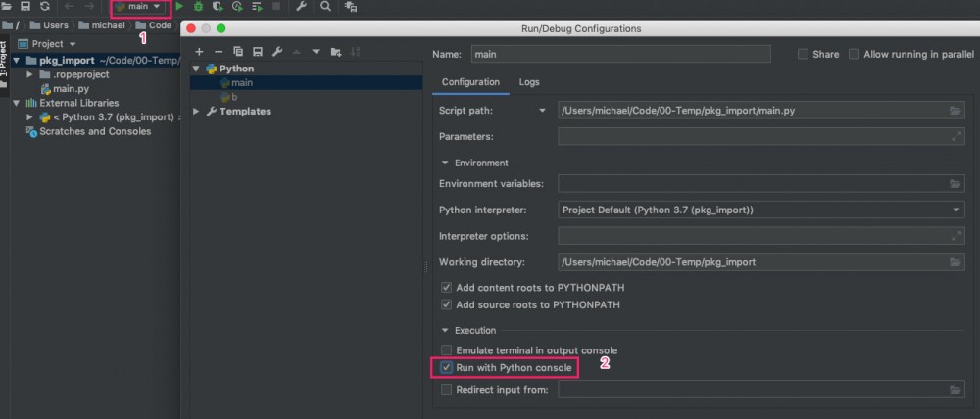Screen dimensions: 980x419
Task: Collapse the pkg_import project root
Action: [15, 61]
